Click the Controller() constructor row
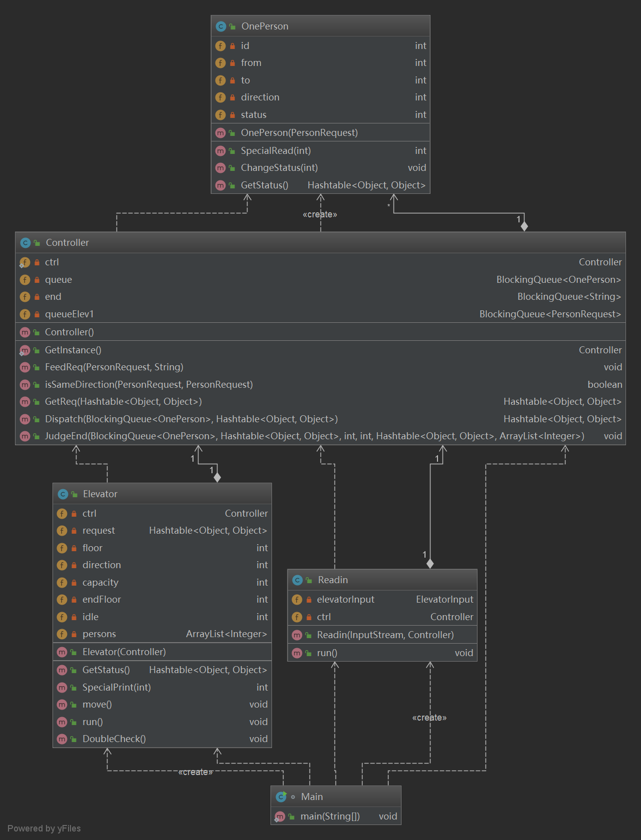Image resolution: width=641 pixels, height=840 pixels. tap(320, 332)
